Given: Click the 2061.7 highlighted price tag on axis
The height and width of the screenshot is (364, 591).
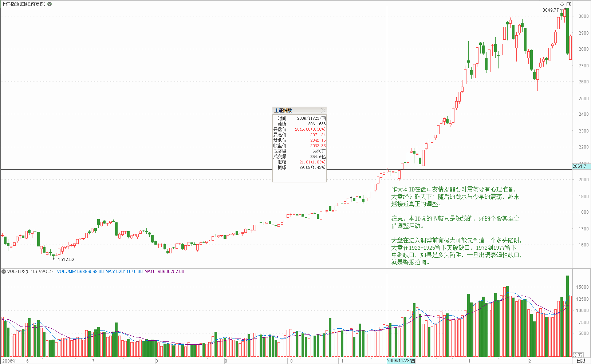Looking at the screenshot, I should click(579, 166).
